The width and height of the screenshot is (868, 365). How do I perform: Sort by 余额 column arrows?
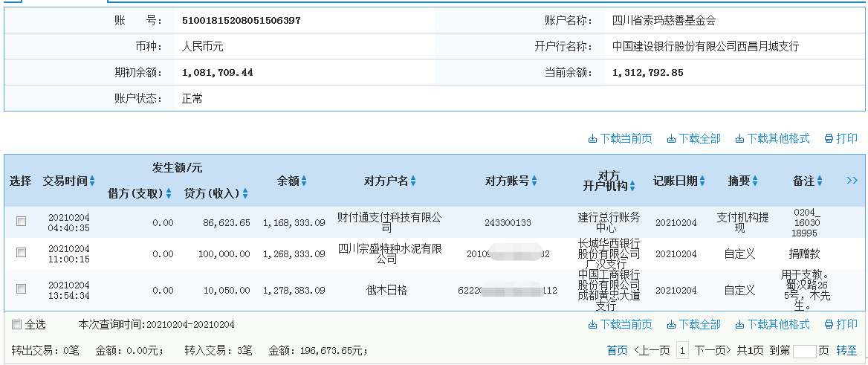click(304, 181)
